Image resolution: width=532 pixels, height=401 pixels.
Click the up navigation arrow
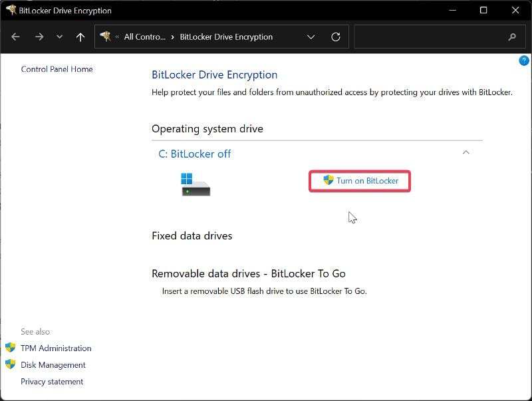point(80,37)
